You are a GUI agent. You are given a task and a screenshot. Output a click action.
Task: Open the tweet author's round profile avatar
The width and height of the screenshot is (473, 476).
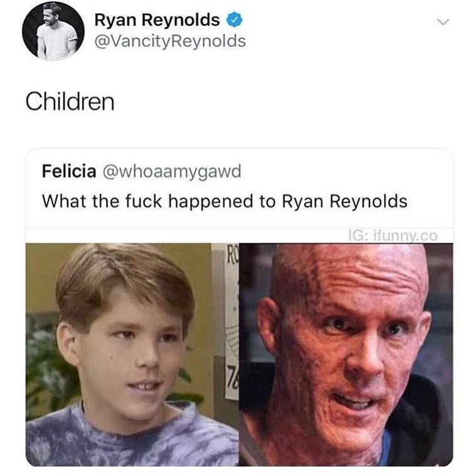point(53,31)
